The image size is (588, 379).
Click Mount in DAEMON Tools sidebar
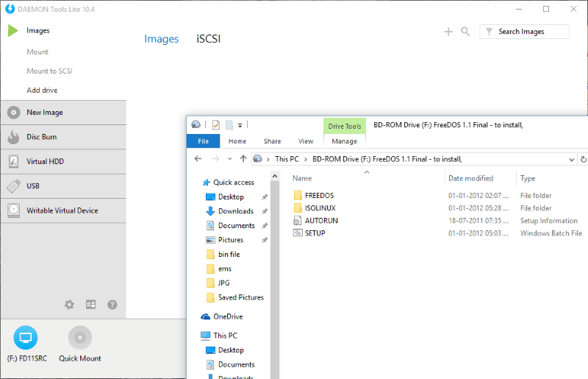coord(37,52)
